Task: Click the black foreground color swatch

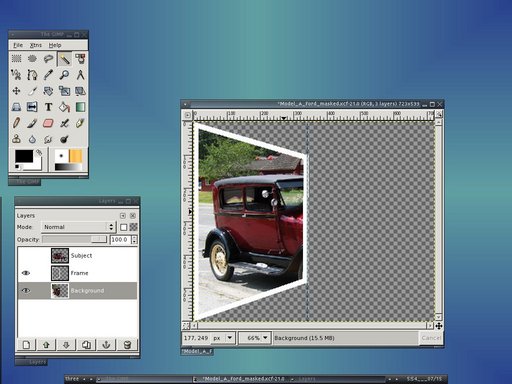Action: pyautogui.click(x=23, y=156)
